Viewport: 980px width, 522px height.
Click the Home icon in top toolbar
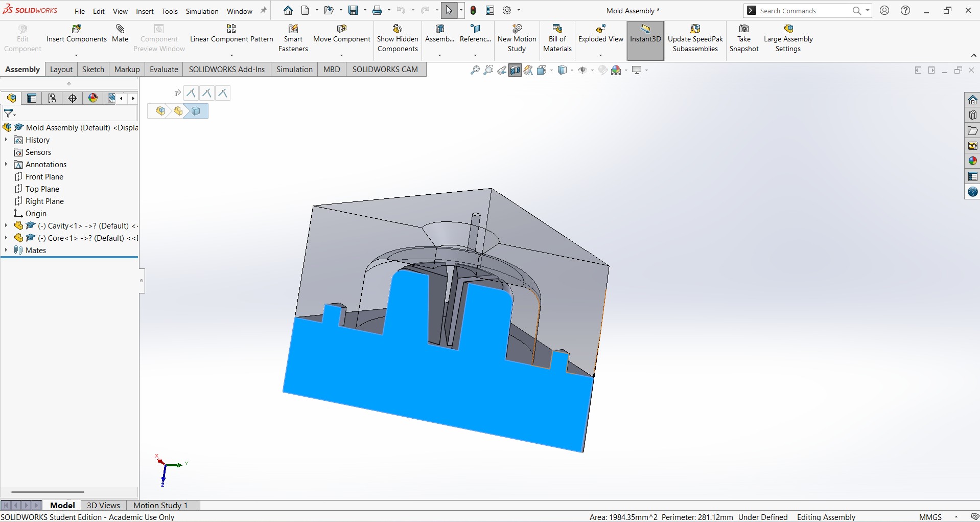[288, 10]
